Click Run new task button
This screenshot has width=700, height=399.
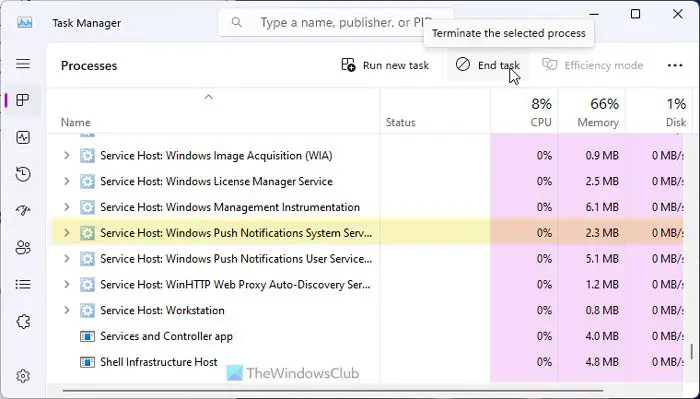pyautogui.click(x=385, y=65)
